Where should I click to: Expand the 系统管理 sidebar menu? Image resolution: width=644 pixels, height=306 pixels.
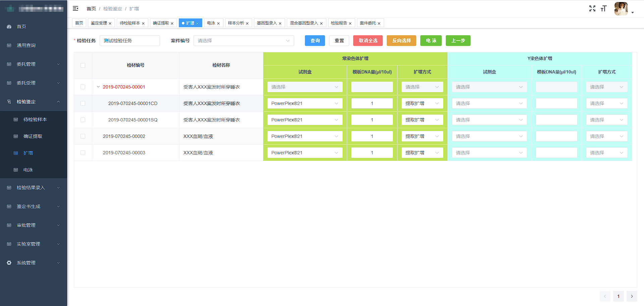[x=34, y=263]
